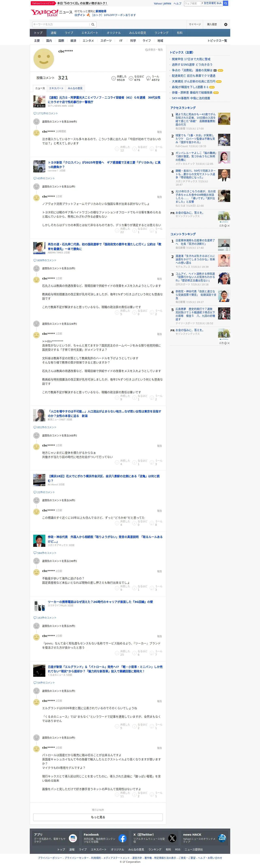Click the keyword search magnifier icon
The height and width of the screenshot is (868, 260).
coord(93,24)
